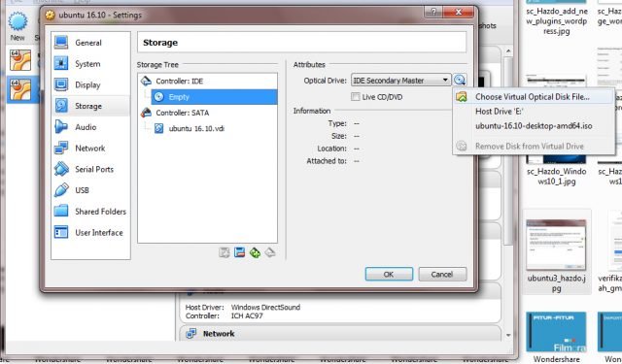622x364 pixels.
Task: Click the VirtualBox details scrollbar down arrow
Action: tap(508, 335)
